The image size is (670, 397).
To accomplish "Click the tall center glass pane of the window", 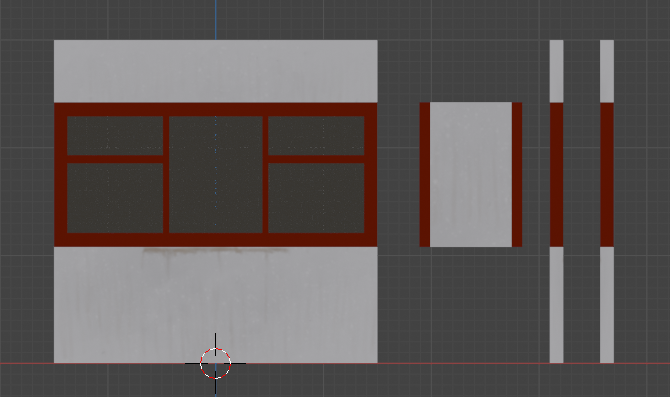I will 216,174.
